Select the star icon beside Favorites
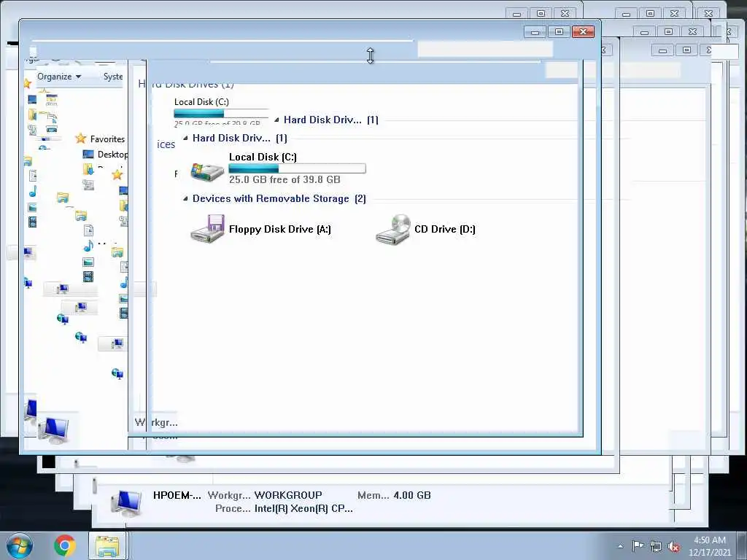The height and width of the screenshot is (560, 747). 80,139
